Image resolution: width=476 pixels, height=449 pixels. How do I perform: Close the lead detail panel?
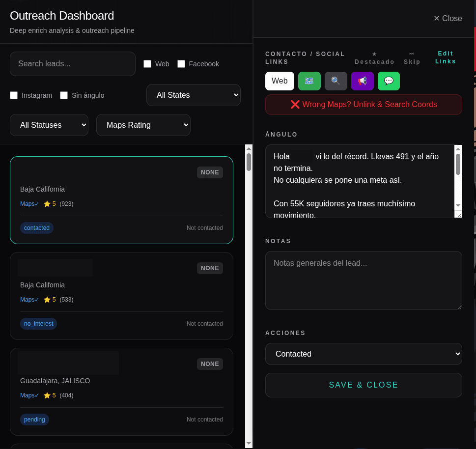pyautogui.click(x=447, y=18)
